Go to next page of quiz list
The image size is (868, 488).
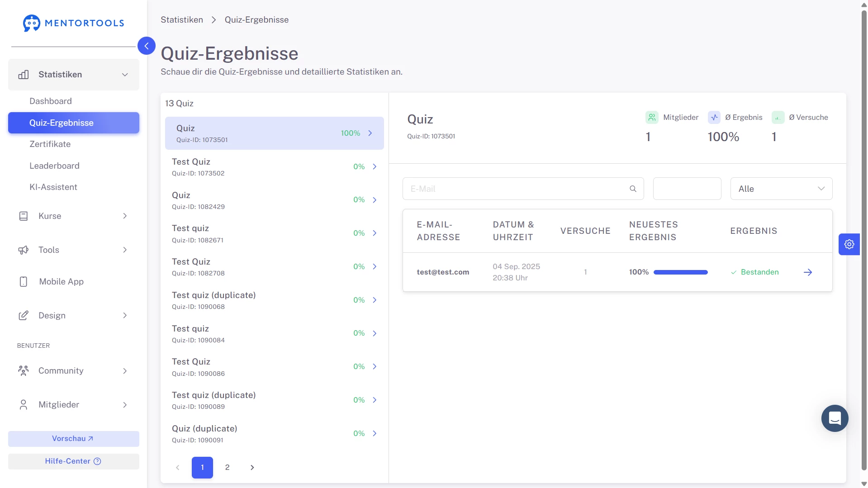coord(252,468)
